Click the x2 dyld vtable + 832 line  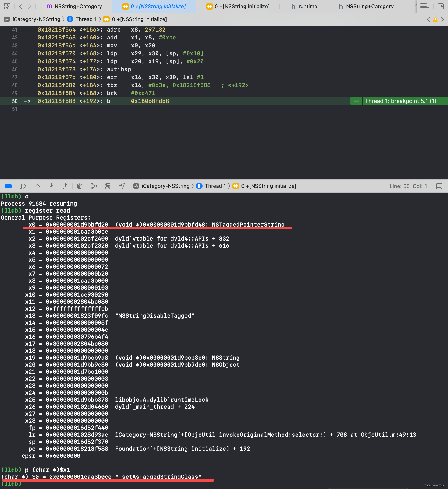coord(129,239)
